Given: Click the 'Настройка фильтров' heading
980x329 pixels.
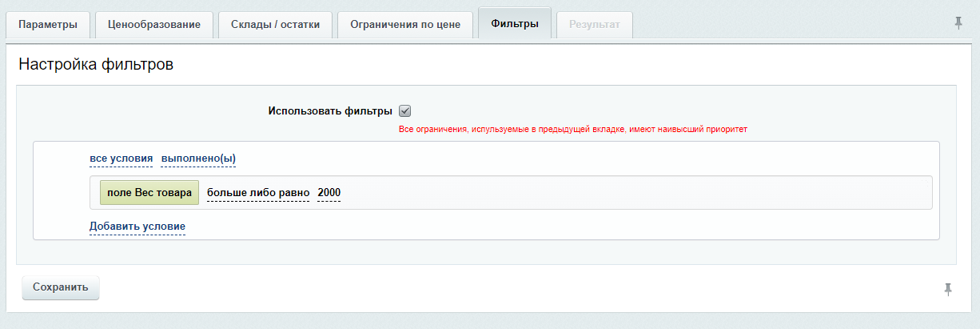Looking at the screenshot, I should [96, 65].
